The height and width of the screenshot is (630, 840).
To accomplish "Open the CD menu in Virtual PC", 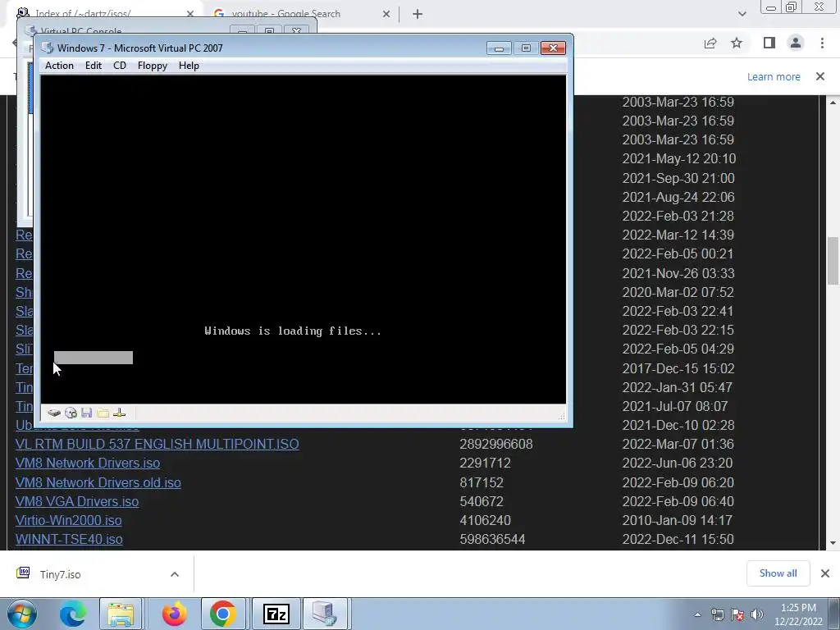I will (x=120, y=66).
